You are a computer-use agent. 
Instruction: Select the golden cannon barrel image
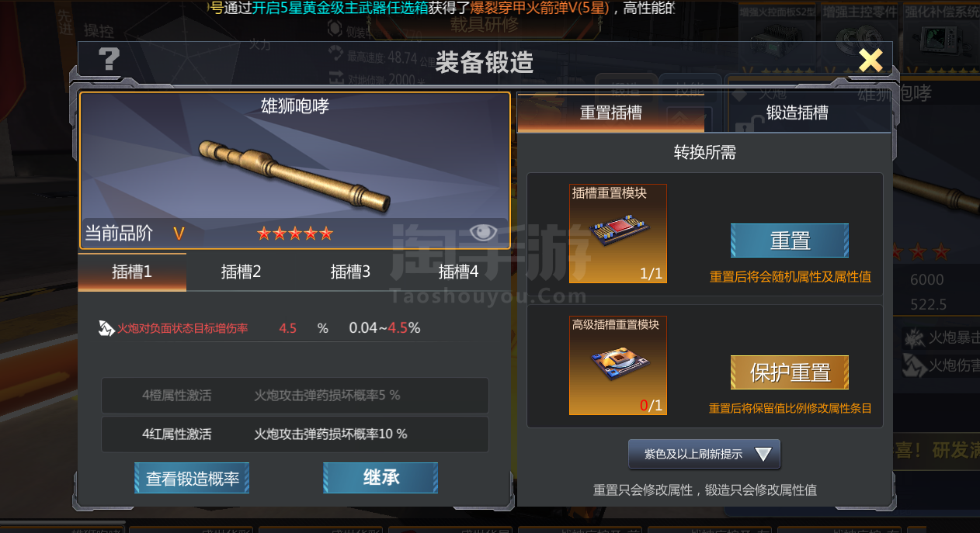pyautogui.click(x=295, y=175)
